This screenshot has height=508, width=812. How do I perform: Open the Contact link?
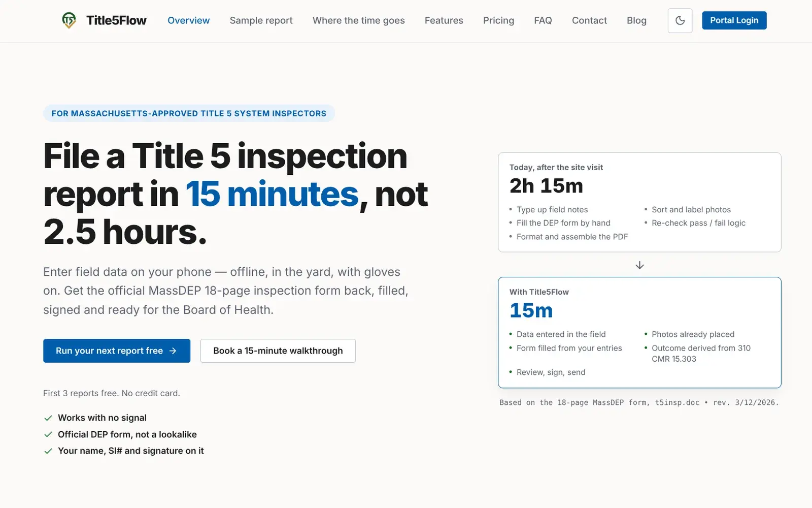(x=589, y=20)
